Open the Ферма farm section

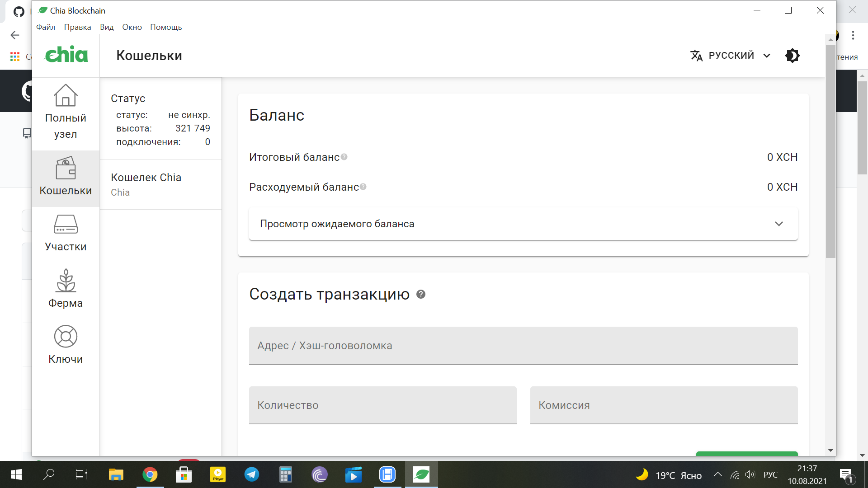66,290
